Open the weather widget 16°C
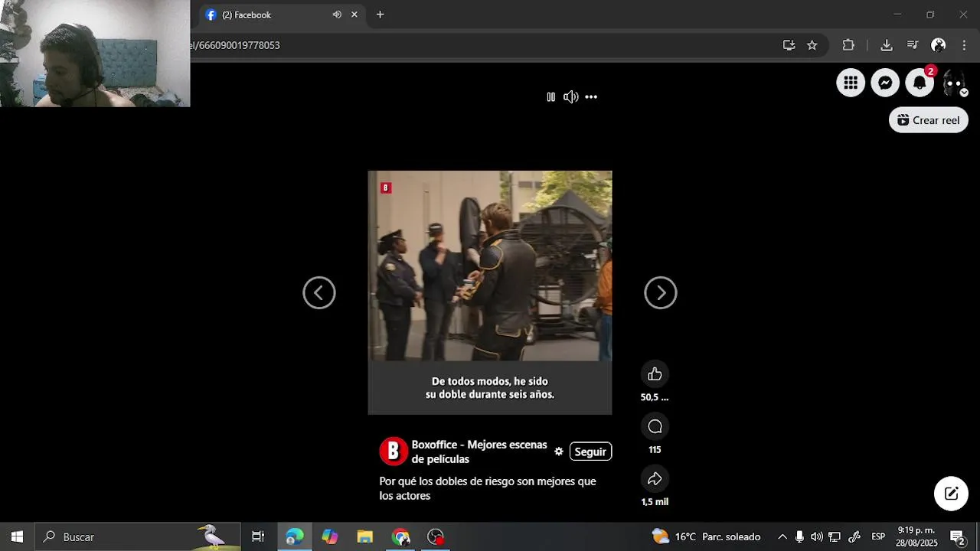This screenshot has height=551, width=980. point(705,536)
